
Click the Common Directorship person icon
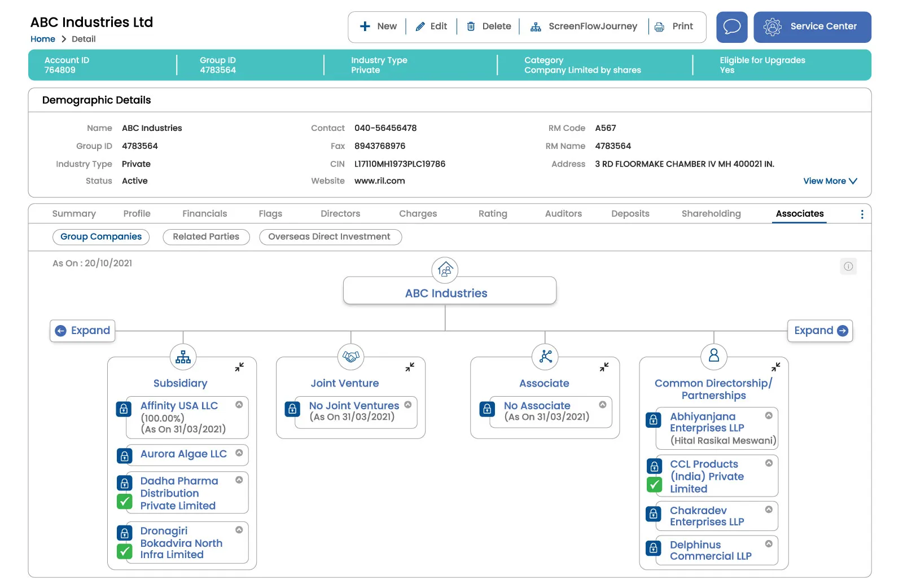713,356
